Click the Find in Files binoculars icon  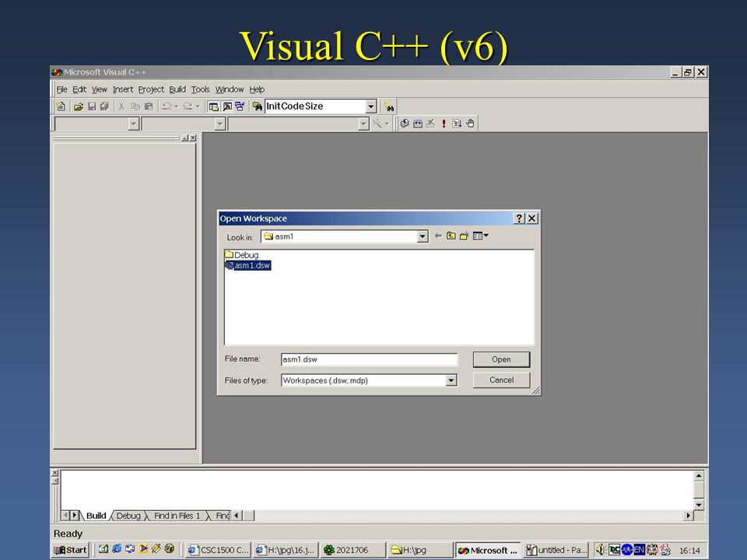[258, 107]
